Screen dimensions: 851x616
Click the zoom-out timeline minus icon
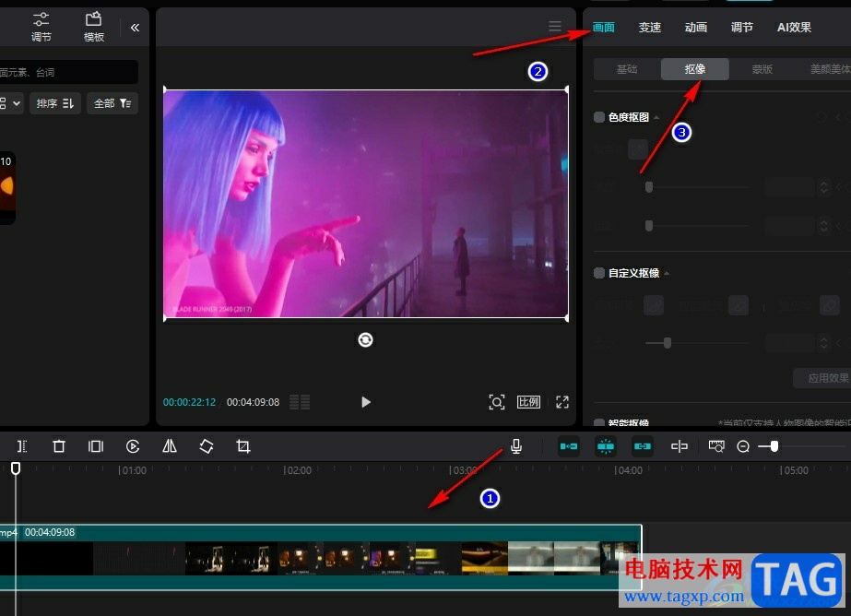743,446
